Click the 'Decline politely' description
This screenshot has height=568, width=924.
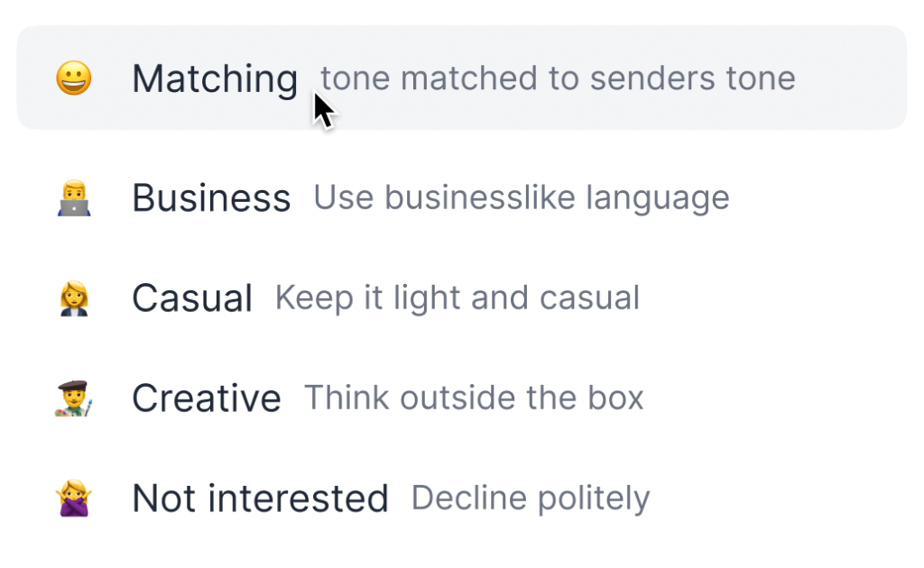pos(531,498)
